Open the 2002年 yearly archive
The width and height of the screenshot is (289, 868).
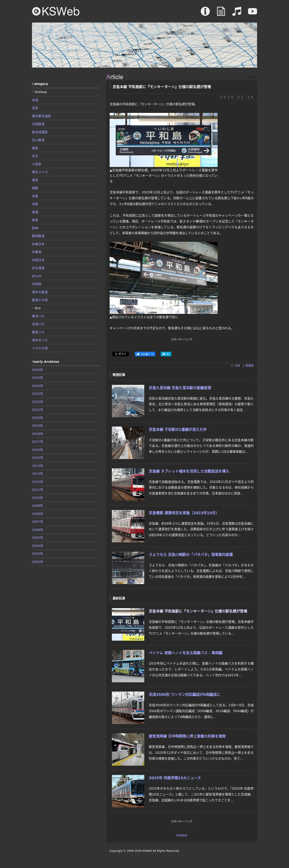(x=37, y=562)
